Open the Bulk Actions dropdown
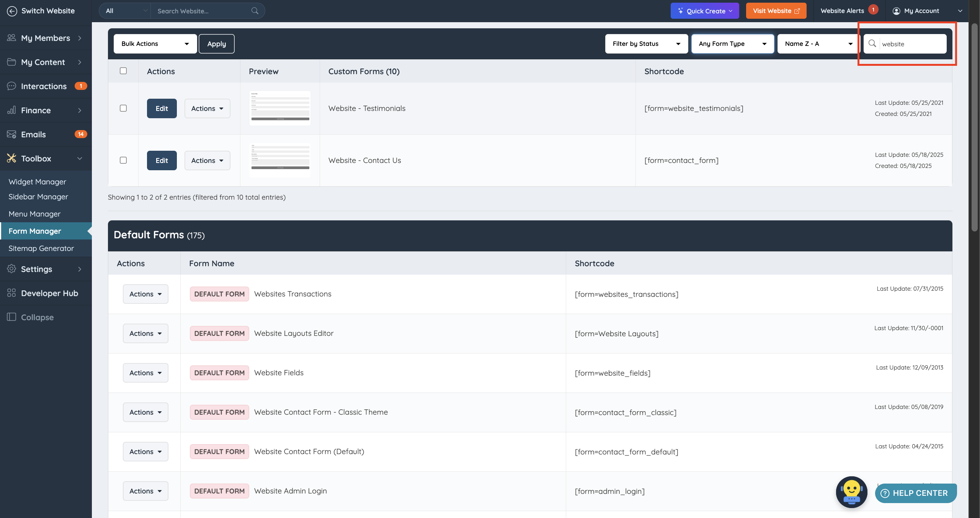The image size is (980, 518). pos(155,44)
